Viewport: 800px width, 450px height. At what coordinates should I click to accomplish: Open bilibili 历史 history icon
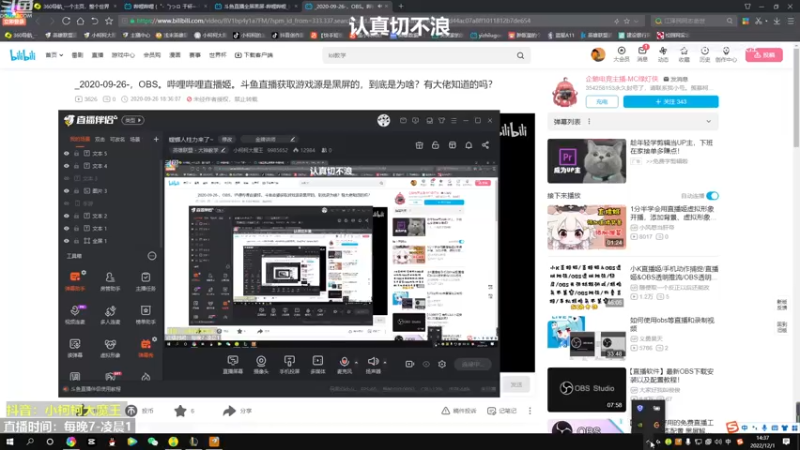pyautogui.click(x=705, y=54)
